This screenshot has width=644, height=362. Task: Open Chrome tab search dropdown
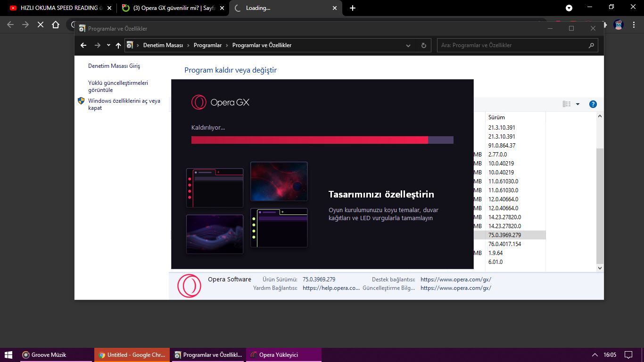569,8
